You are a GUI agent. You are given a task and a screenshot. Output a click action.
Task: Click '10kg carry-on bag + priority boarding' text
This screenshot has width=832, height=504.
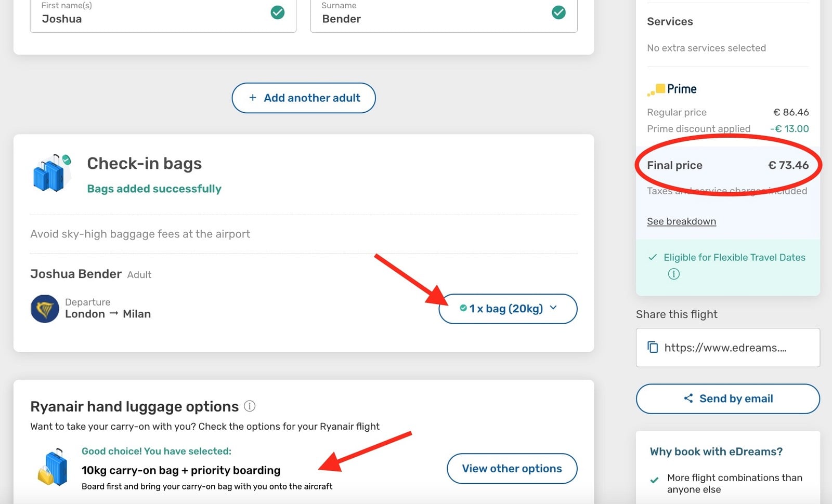click(181, 470)
